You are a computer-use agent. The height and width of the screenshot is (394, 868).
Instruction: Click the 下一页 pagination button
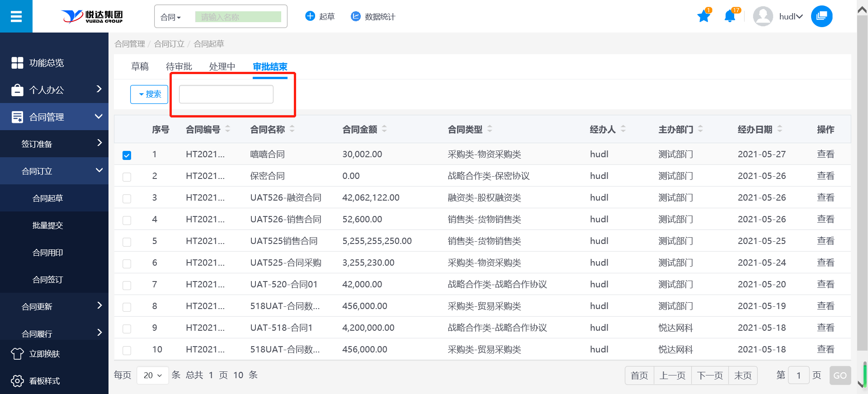[x=710, y=375]
